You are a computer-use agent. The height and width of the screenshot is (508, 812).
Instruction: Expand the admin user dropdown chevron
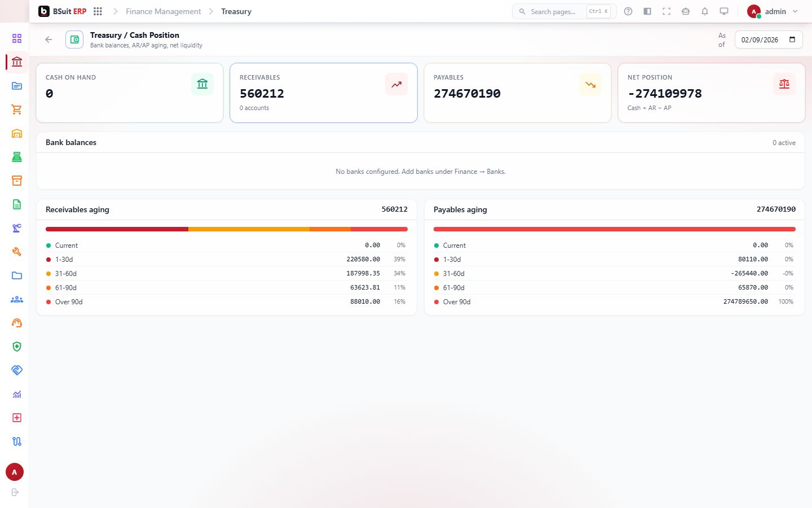click(795, 11)
